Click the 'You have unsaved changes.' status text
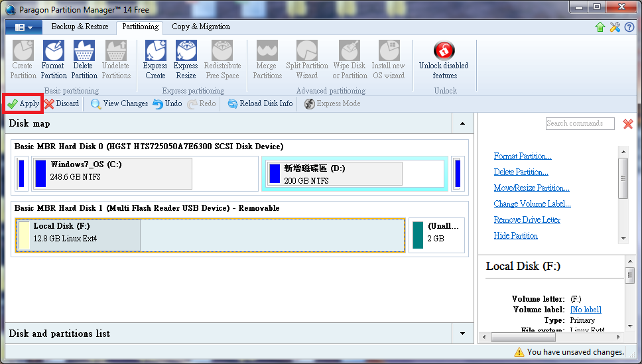The height and width of the screenshot is (364, 642). click(575, 351)
